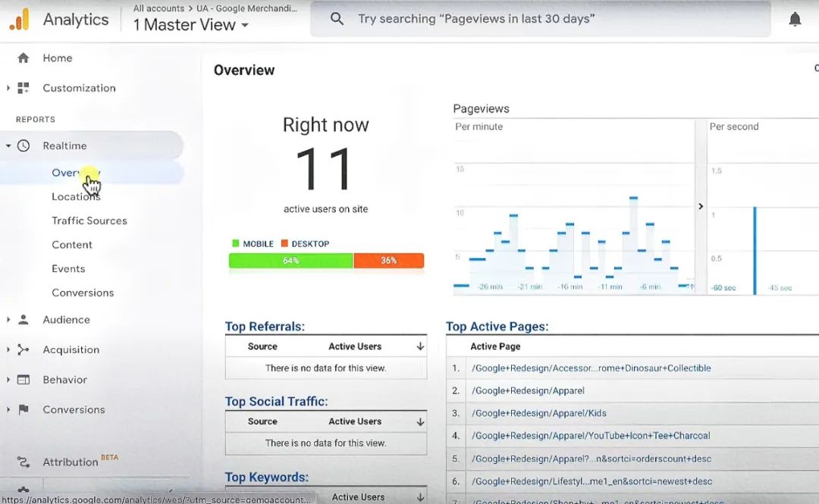
Task: Select Realtime Content report
Action: coord(72,245)
